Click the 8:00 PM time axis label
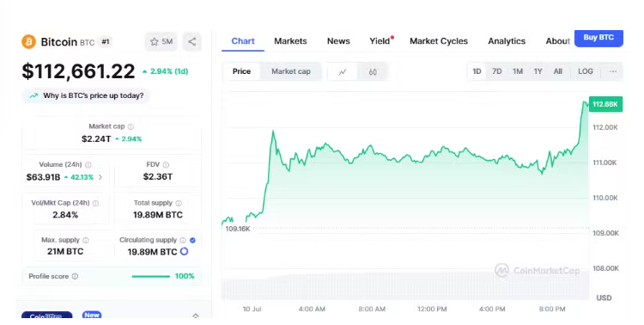644x325 pixels. pyautogui.click(x=552, y=309)
